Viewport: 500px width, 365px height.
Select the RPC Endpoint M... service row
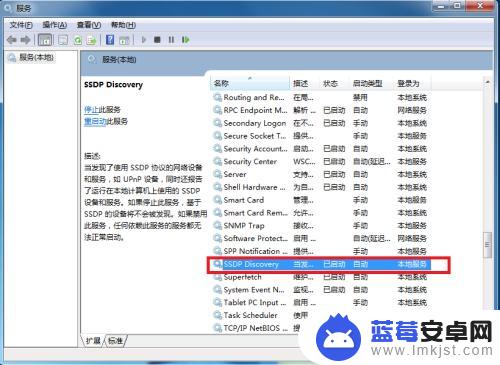(322, 110)
